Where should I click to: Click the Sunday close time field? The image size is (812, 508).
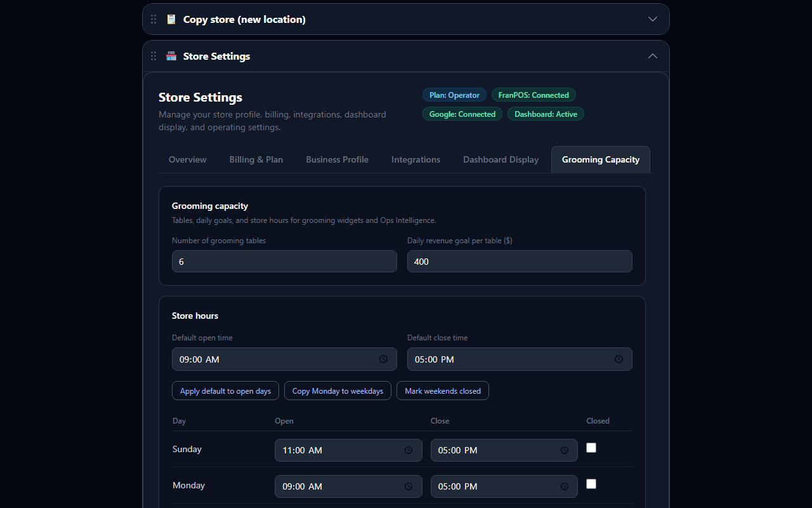click(x=504, y=450)
